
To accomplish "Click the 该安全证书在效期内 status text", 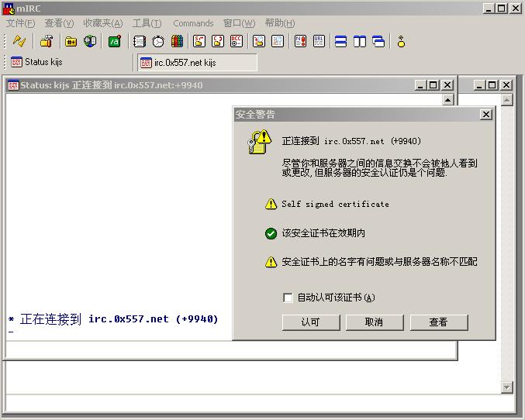I will (323, 233).
